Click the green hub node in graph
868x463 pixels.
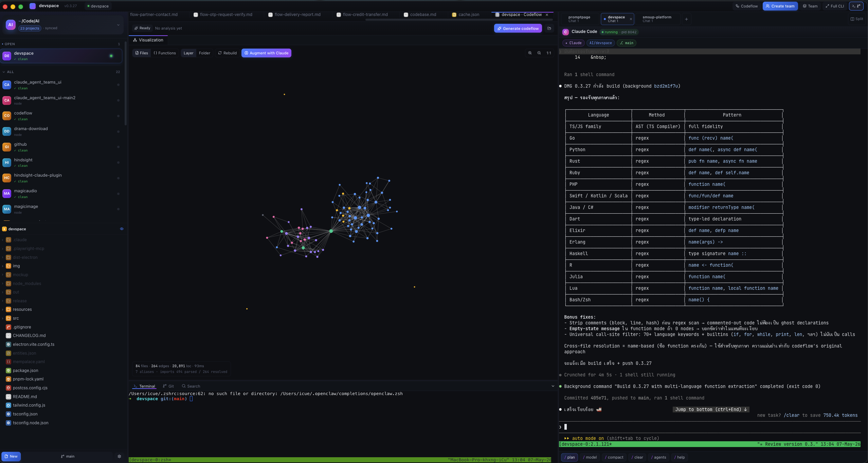(x=331, y=231)
